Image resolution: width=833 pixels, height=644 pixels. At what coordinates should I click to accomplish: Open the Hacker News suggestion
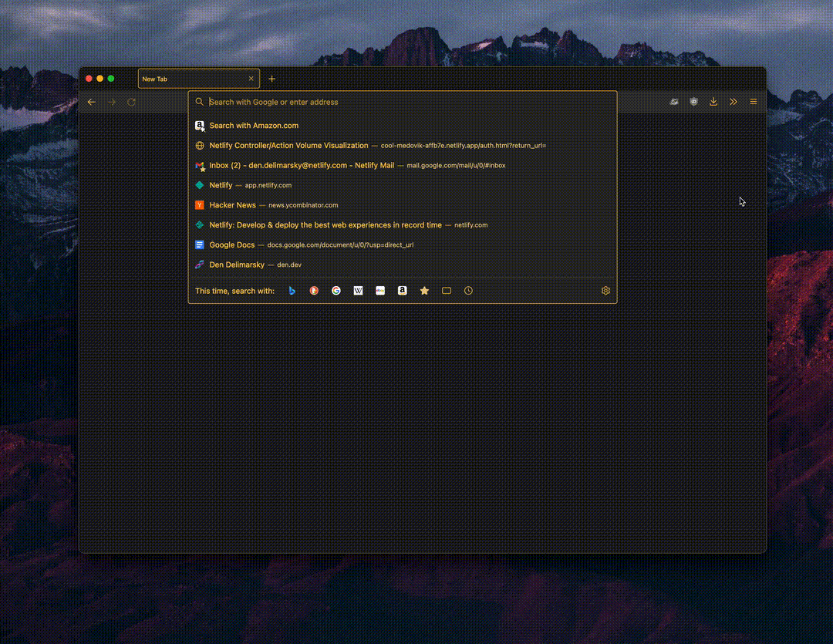pos(402,205)
